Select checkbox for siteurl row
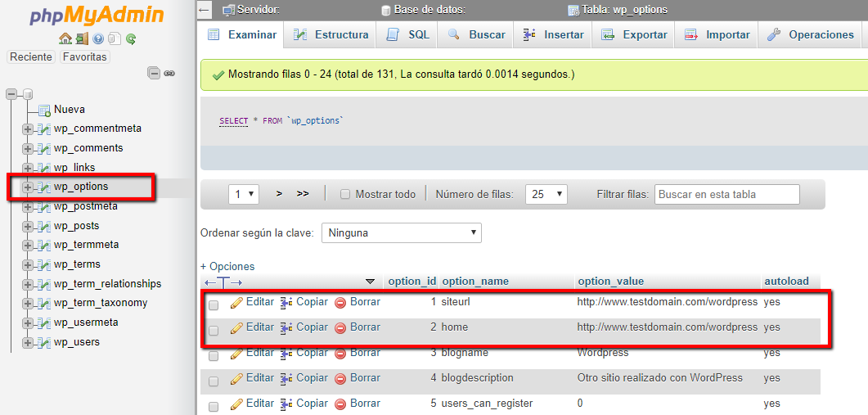Screen dimensions: 868x415 214,304
